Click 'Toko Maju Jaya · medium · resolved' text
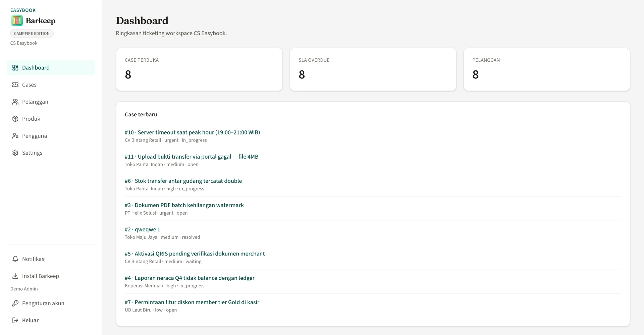 click(162, 237)
